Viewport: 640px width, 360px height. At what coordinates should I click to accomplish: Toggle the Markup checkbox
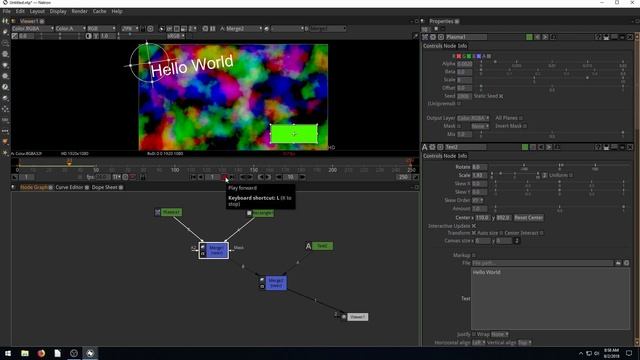(x=474, y=255)
